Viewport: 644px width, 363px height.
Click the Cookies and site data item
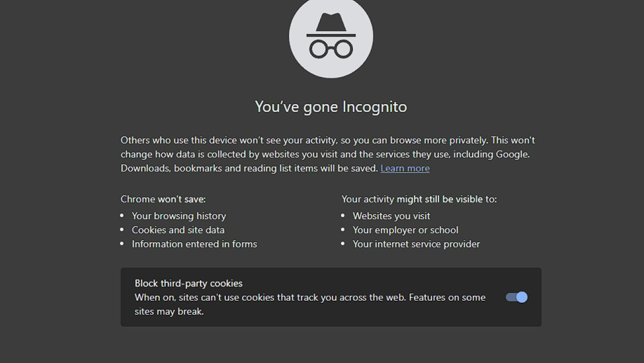pyautogui.click(x=178, y=230)
